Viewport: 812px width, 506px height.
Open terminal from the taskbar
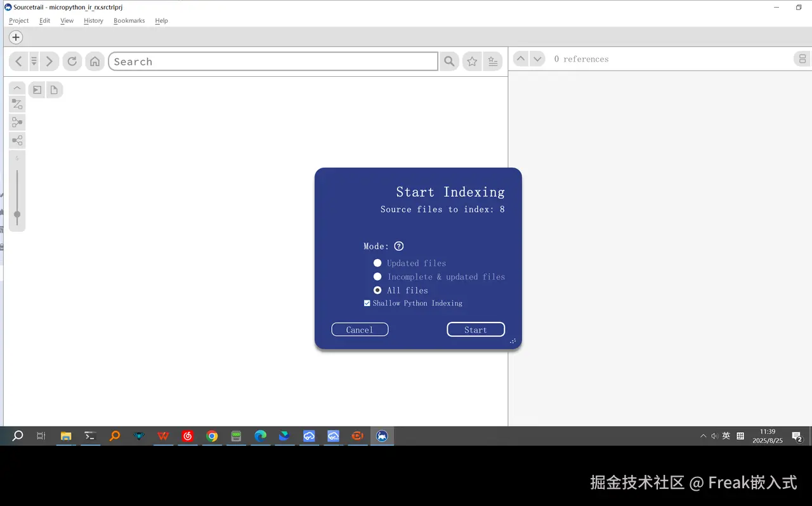(x=90, y=436)
